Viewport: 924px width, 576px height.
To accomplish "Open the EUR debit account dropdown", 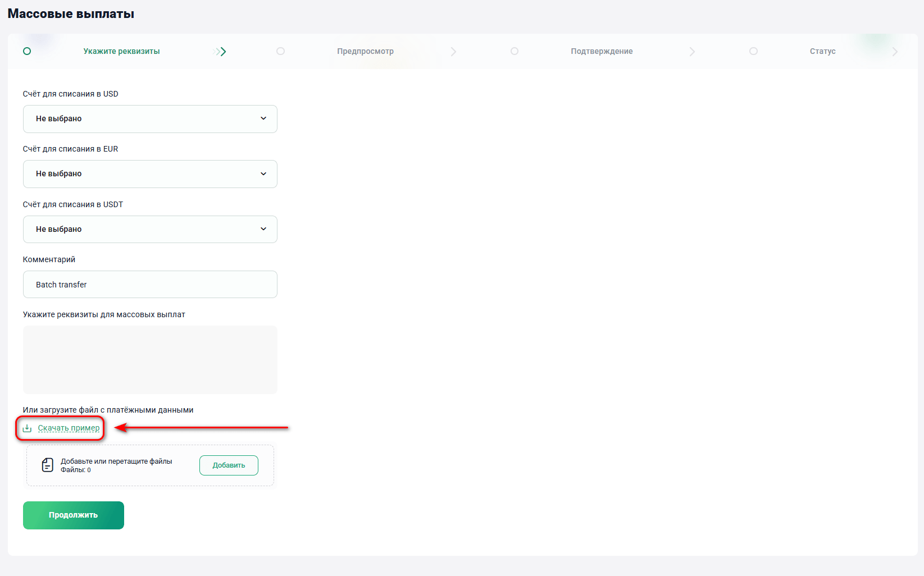I will pyautogui.click(x=150, y=174).
